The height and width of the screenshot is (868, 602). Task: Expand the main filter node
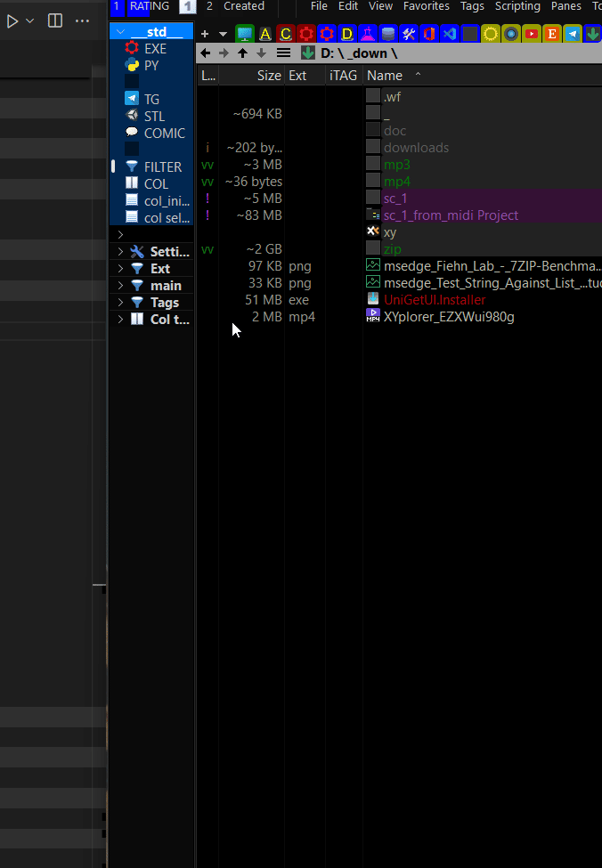pos(120,286)
